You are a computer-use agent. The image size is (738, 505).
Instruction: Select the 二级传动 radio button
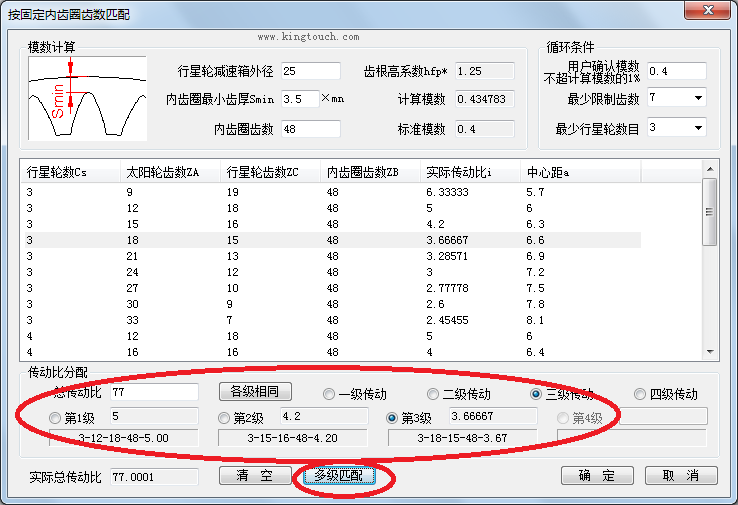coord(433,394)
